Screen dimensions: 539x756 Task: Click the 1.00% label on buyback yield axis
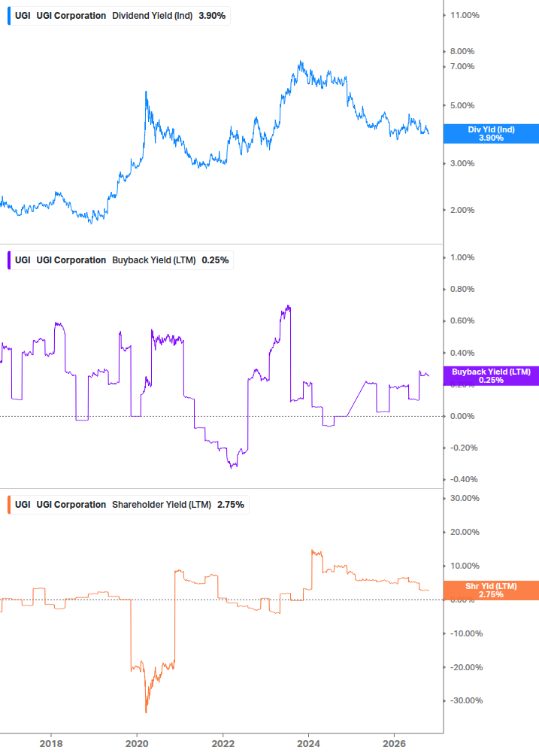(x=462, y=257)
